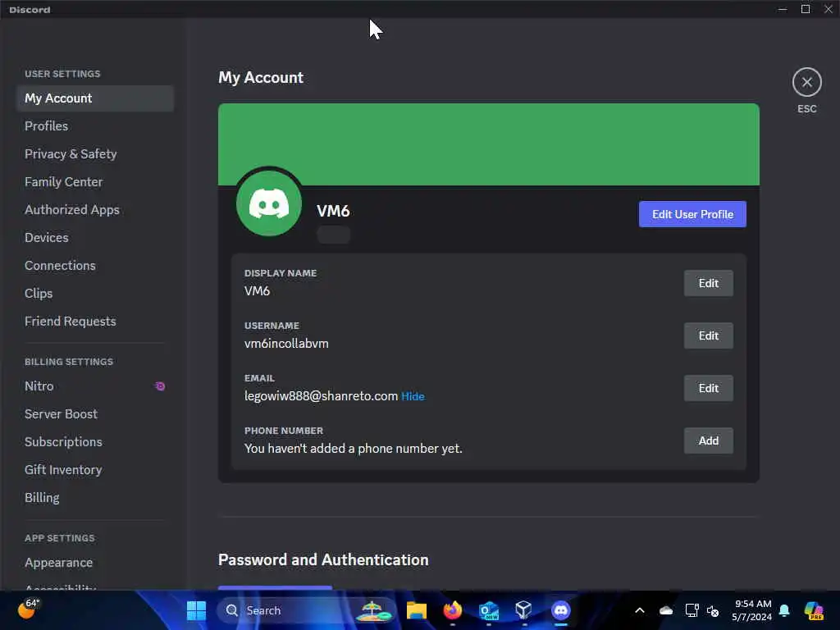Open Devices settings
Image resolution: width=840 pixels, height=630 pixels.
(95, 237)
